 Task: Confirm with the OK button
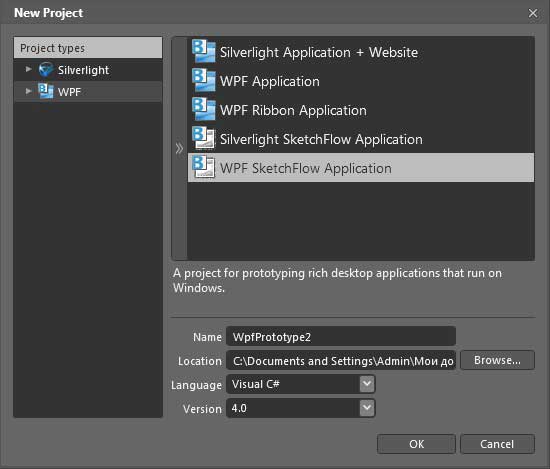coord(416,444)
